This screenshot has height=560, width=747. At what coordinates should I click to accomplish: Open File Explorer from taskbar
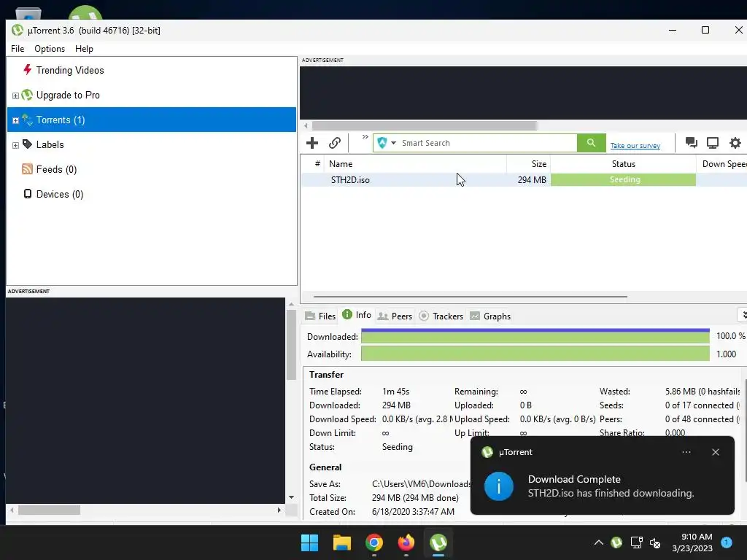point(342,542)
